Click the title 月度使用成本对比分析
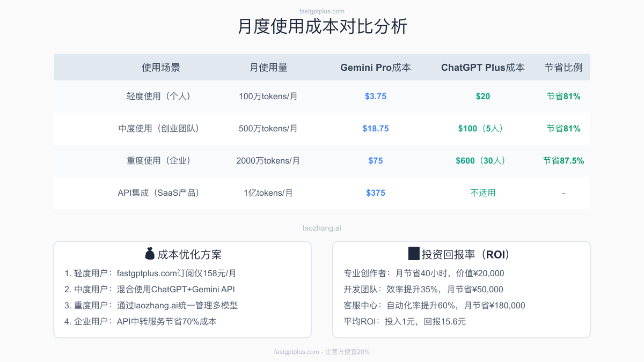This screenshot has width=644, height=362. tap(322, 27)
